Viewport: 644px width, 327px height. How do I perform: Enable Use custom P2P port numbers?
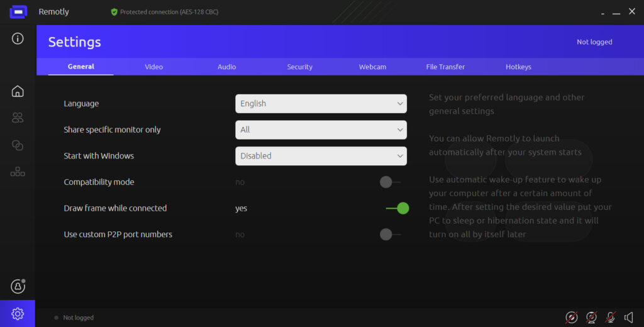[390, 234]
